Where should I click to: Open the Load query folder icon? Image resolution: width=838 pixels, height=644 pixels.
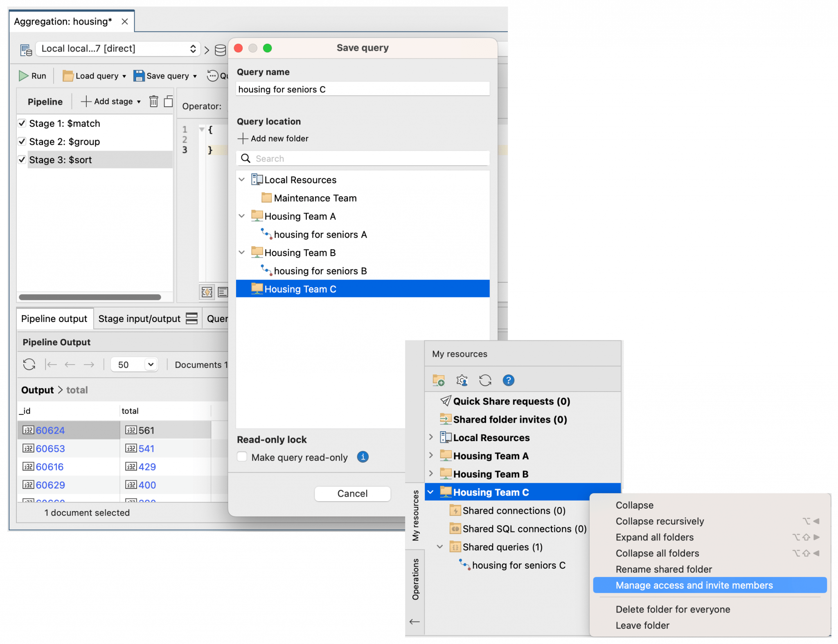click(68, 76)
